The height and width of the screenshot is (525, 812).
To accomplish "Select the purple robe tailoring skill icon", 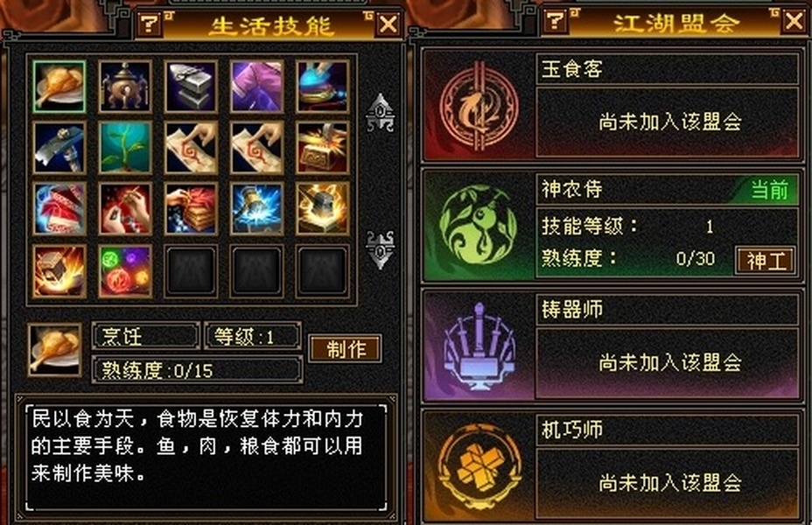I will point(256,87).
